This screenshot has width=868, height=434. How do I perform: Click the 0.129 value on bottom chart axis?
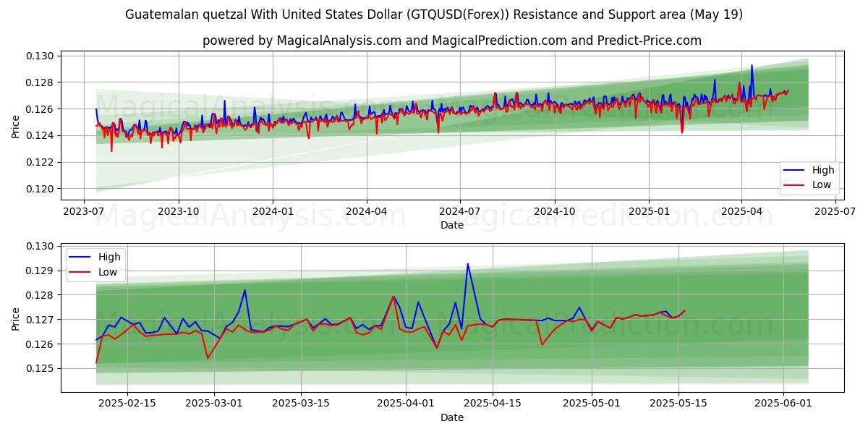click(x=41, y=271)
